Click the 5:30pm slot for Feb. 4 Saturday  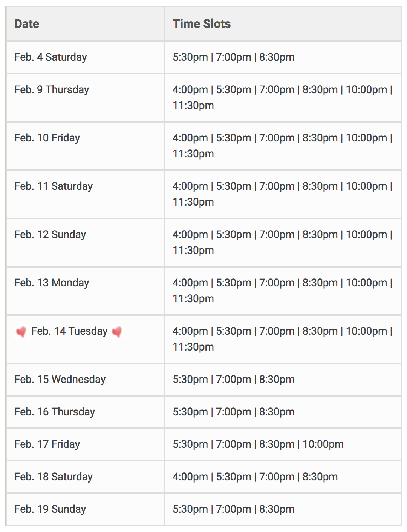pyautogui.click(x=190, y=57)
